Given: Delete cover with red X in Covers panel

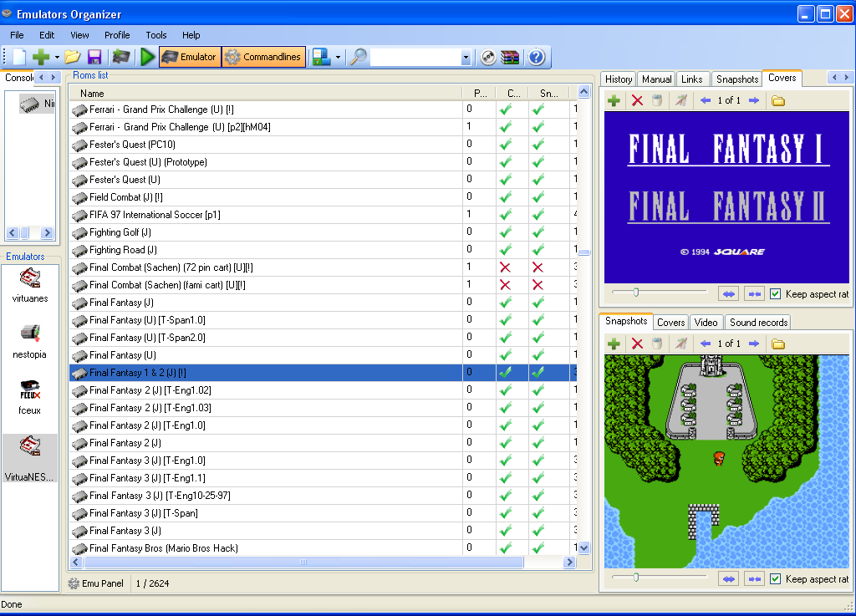Looking at the screenshot, I should pyautogui.click(x=637, y=100).
